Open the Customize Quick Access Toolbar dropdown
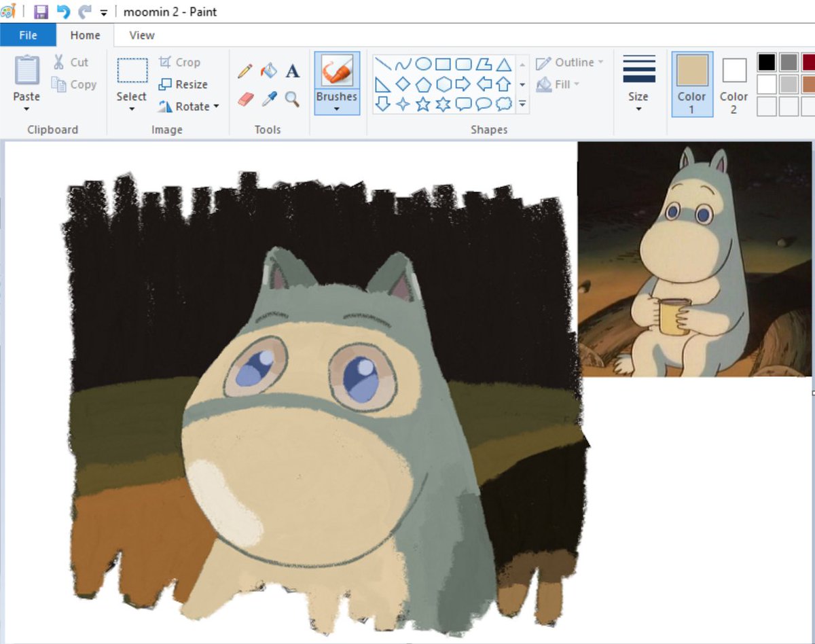 tap(103, 13)
